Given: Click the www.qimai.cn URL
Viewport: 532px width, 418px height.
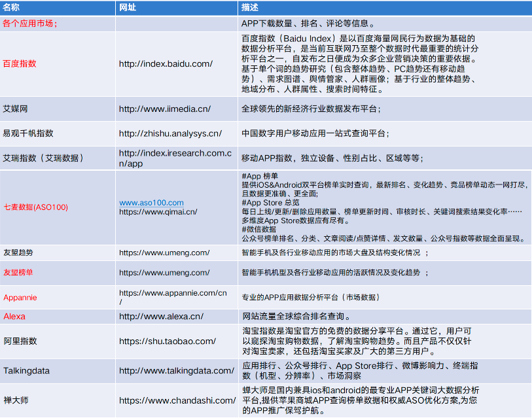Looking at the screenshot, I should click(x=158, y=212).
